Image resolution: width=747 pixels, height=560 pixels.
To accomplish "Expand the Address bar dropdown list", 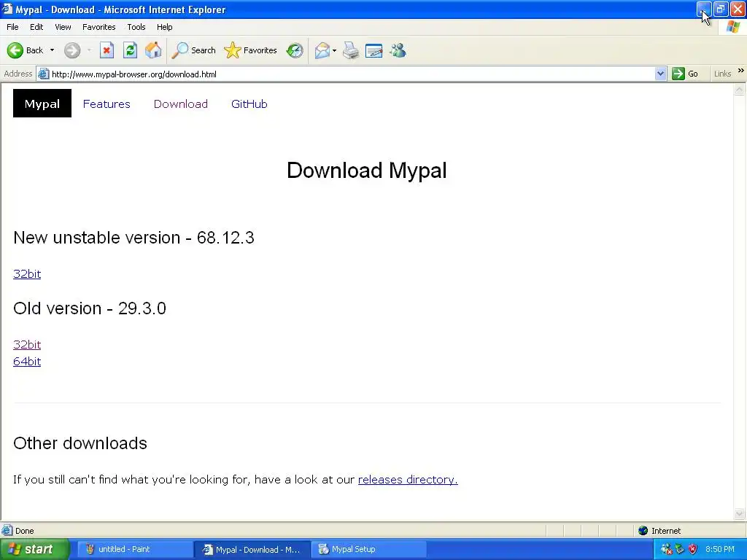I will pyautogui.click(x=660, y=74).
